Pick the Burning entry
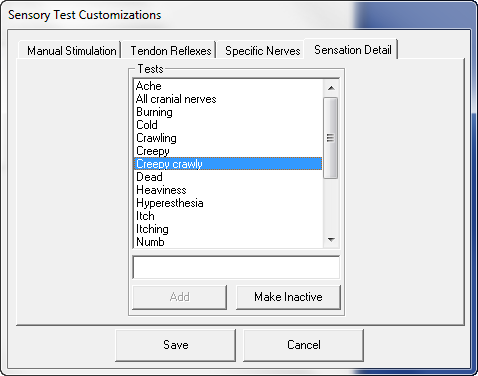Viewport: 478px width, 376px height. click(228, 112)
